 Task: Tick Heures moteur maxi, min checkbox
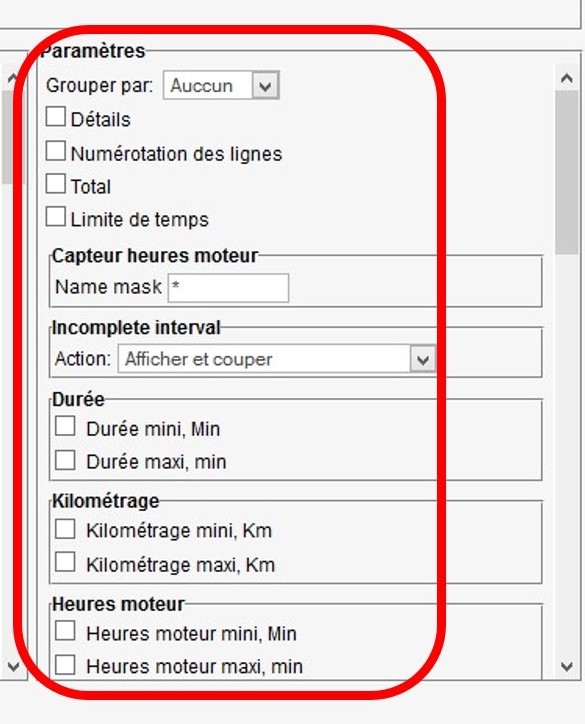coord(65,665)
